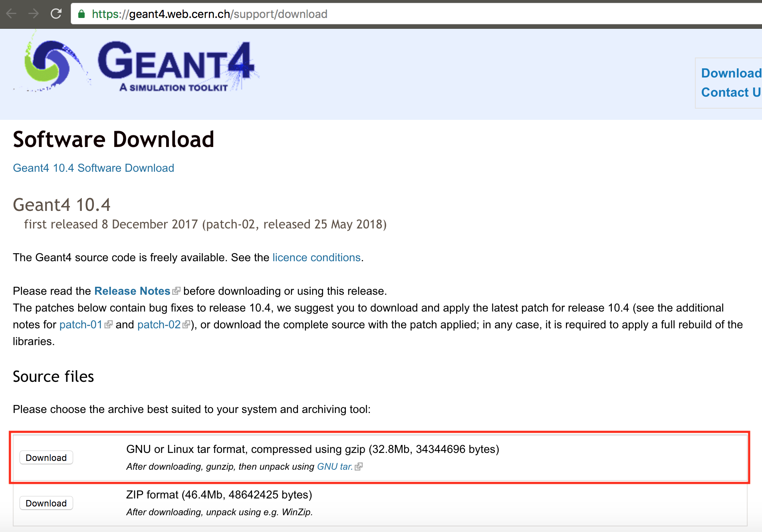Open the patch-01 notes
Image resolution: width=762 pixels, height=532 pixels.
80,325
